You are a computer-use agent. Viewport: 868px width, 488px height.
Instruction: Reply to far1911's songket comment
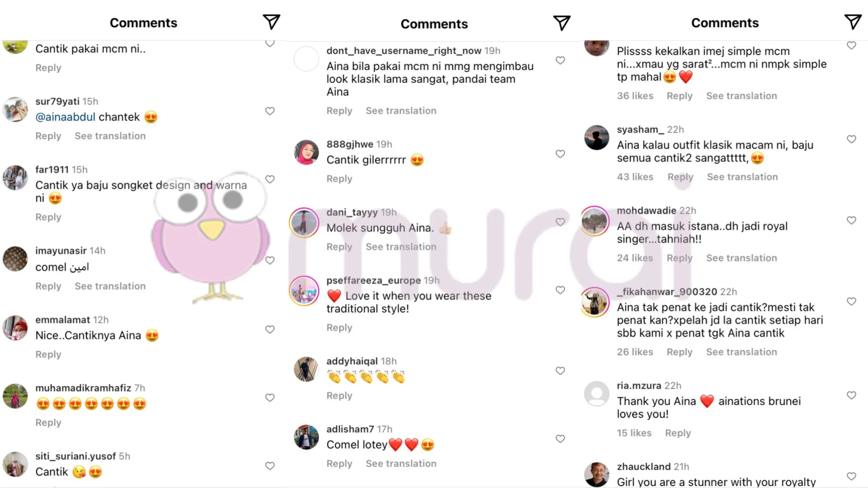coord(48,217)
